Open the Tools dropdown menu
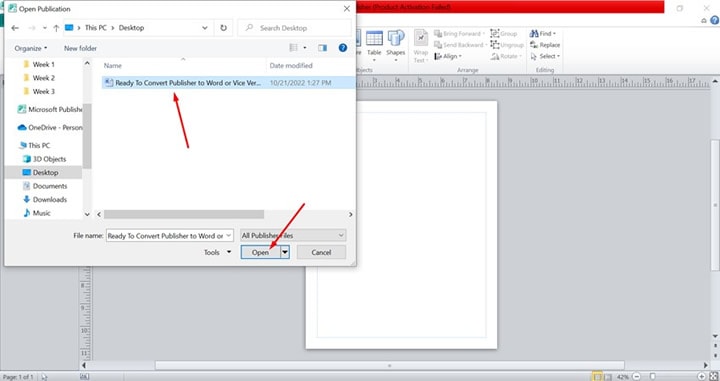Image resolution: width=720 pixels, height=381 pixels. tap(218, 252)
